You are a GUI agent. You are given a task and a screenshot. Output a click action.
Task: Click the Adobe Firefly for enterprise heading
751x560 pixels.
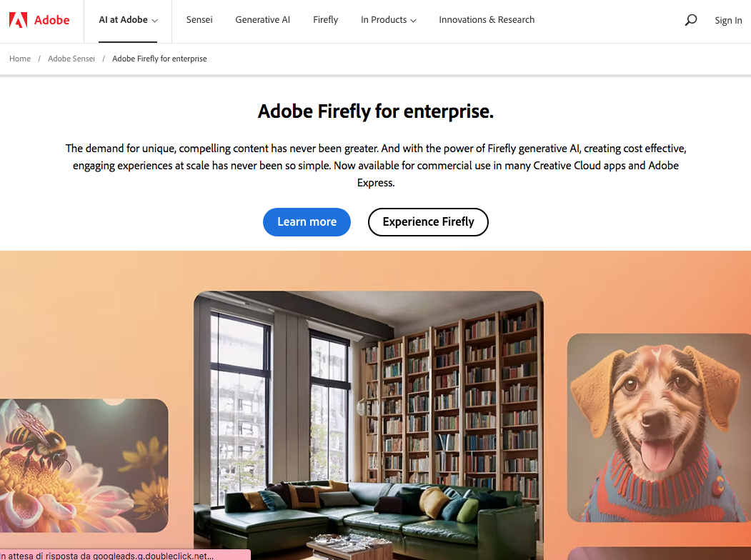point(376,111)
